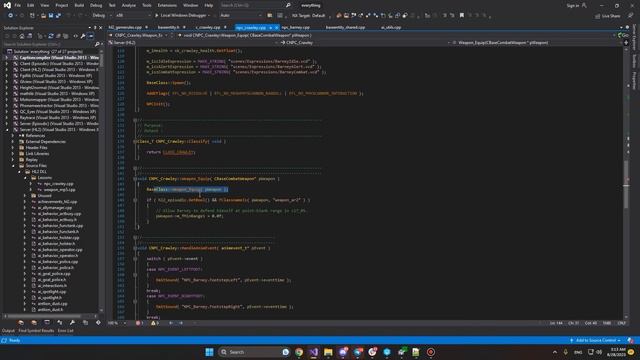Open the Debug configuration dropdown
Viewport: 640px width, 360px height.
(102, 16)
